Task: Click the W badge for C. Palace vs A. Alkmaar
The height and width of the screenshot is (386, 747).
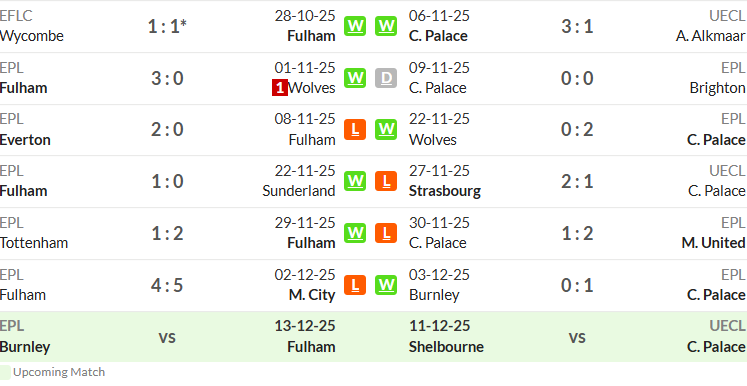Action: pyautogui.click(x=386, y=26)
